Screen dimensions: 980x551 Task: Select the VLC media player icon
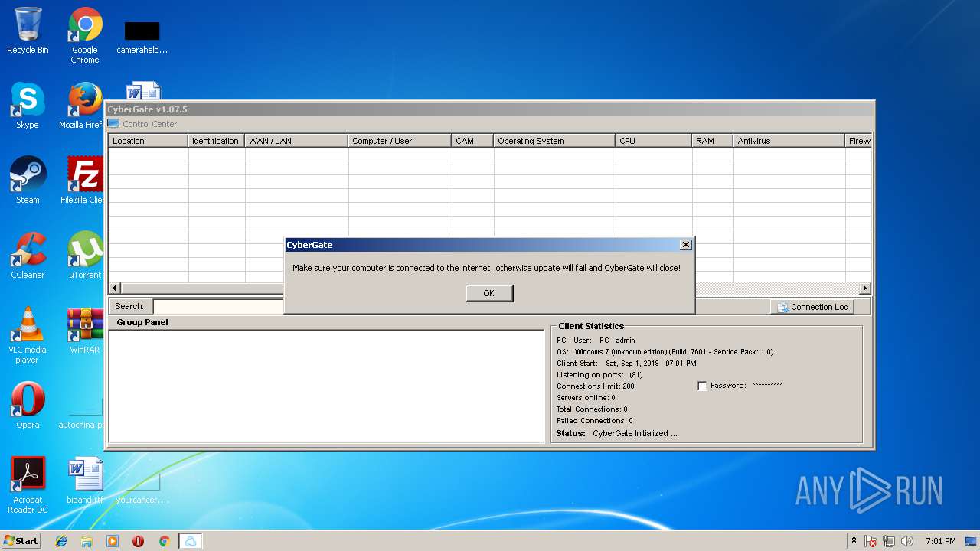click(x=28, y=335)
